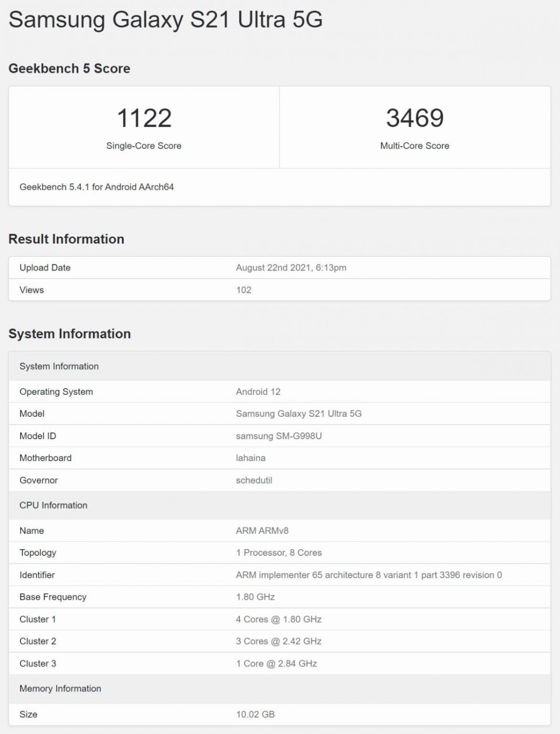Select the memory size value 10.02 GB
Image resolution: width=560 pixels, height=734 pixels.
click(x=255, y=714)
